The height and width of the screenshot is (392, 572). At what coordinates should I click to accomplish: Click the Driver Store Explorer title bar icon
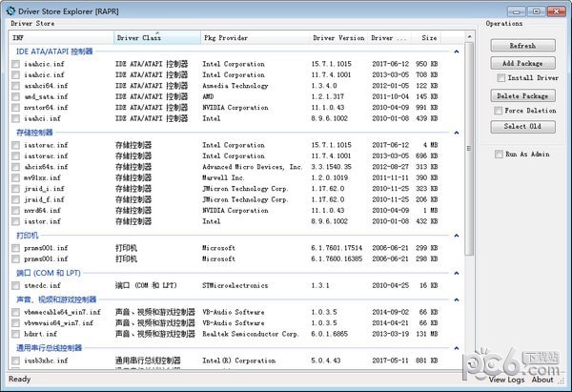(x=10, y=10)
